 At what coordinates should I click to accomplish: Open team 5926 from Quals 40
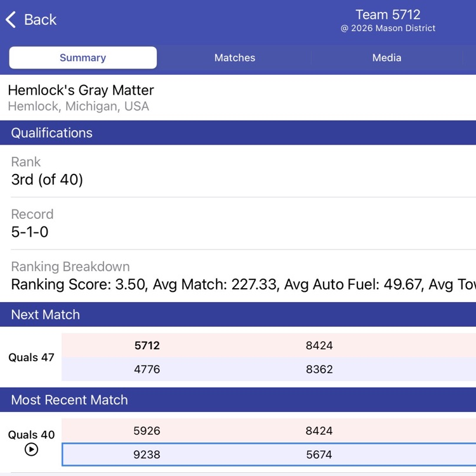tap(147, 431)
